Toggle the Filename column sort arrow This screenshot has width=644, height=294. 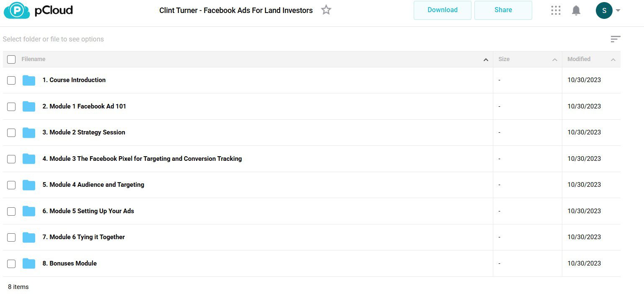(x=486, y=60)
